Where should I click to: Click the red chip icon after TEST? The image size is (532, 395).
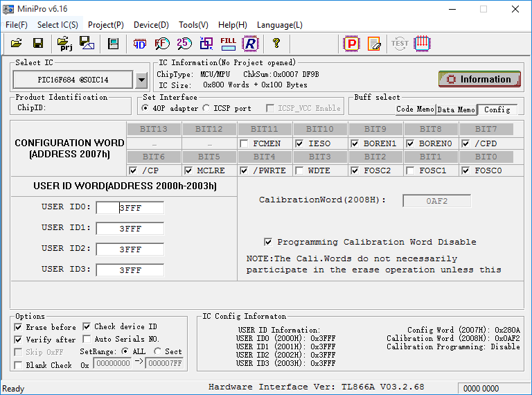point(423,44)
